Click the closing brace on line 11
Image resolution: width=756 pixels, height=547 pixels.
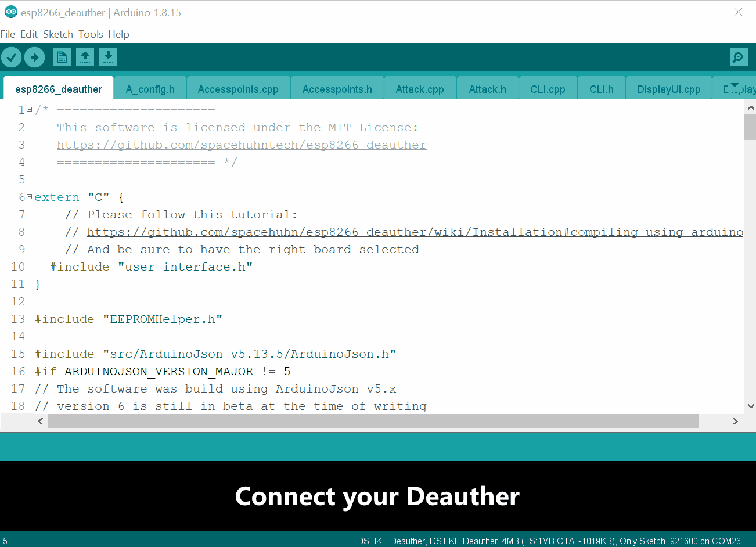pos(38,284)
